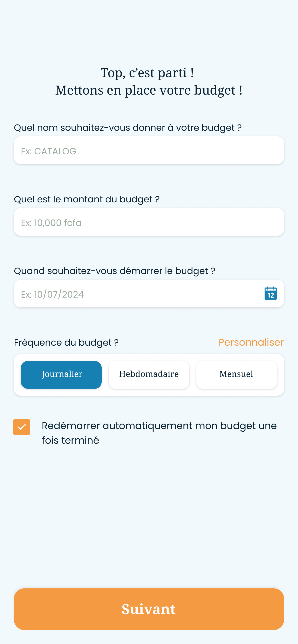
Task: Open the calendar date picker icon
Action: (270, 293)
